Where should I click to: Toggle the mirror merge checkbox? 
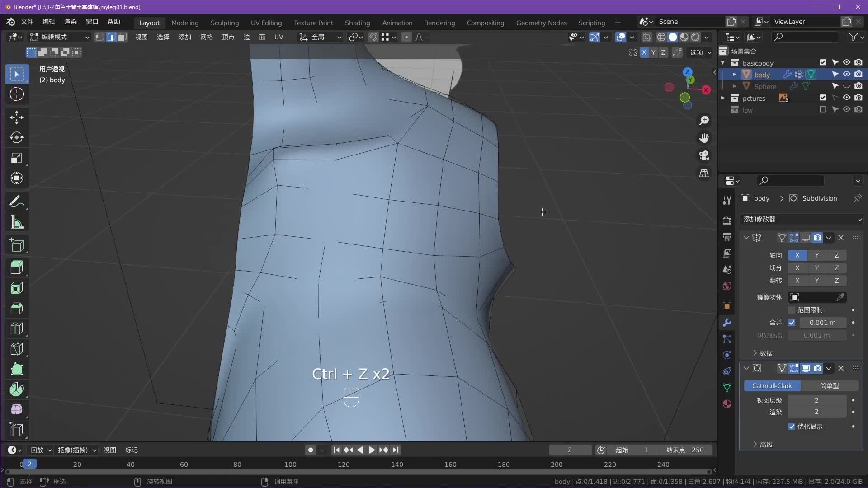(792, 323)
